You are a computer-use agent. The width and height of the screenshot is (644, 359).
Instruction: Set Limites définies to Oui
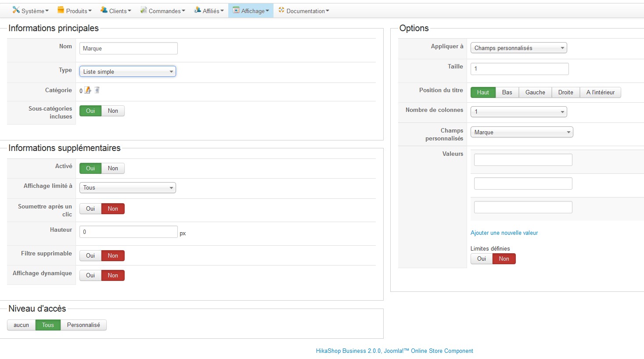(x=482, y=259)
